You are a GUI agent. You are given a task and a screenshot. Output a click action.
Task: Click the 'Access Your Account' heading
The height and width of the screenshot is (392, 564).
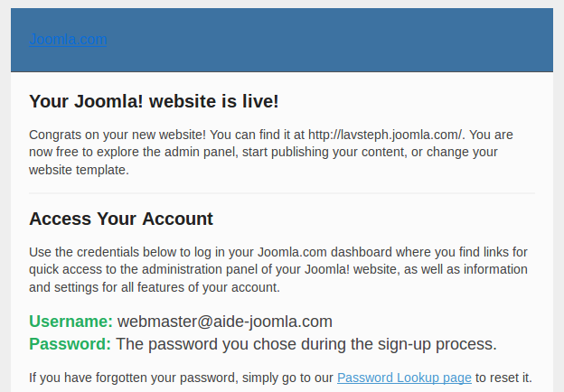pos(121,219)
